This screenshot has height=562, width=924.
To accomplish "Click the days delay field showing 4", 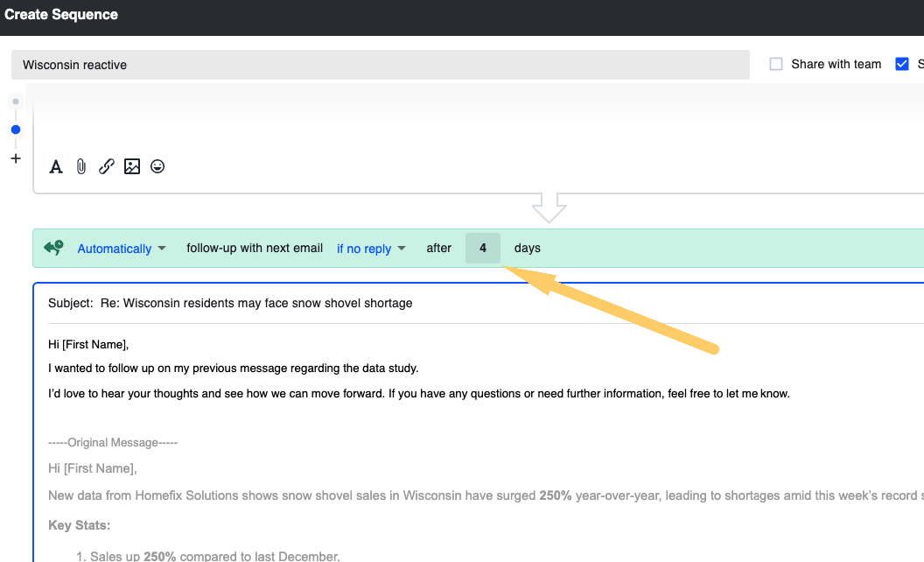I will (x=483, y=249).
